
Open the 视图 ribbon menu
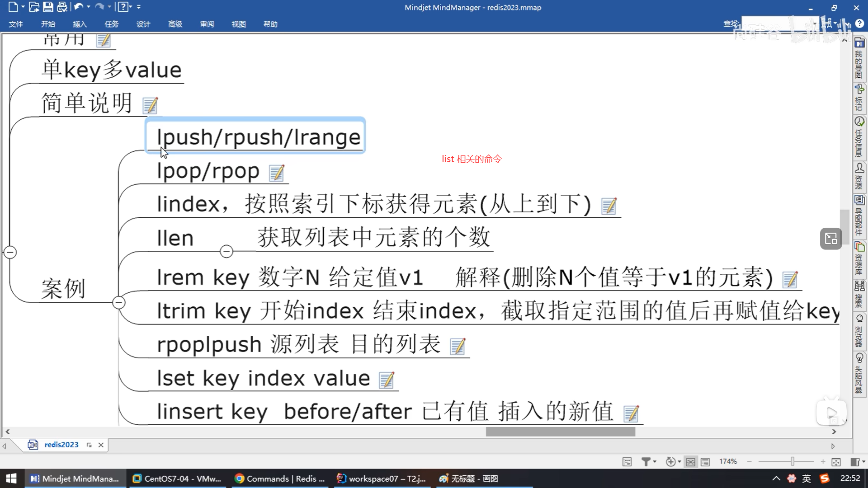tap(238, 24)
